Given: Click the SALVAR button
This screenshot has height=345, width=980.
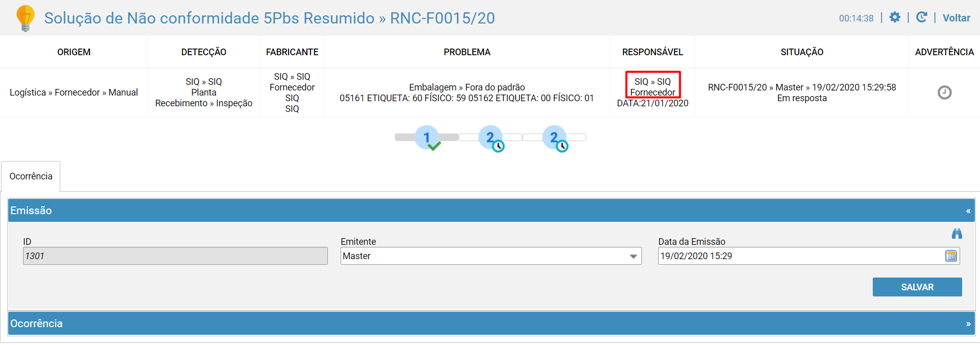Looking at the screenshot, I should pyautogui.click(x=917, y=287).
